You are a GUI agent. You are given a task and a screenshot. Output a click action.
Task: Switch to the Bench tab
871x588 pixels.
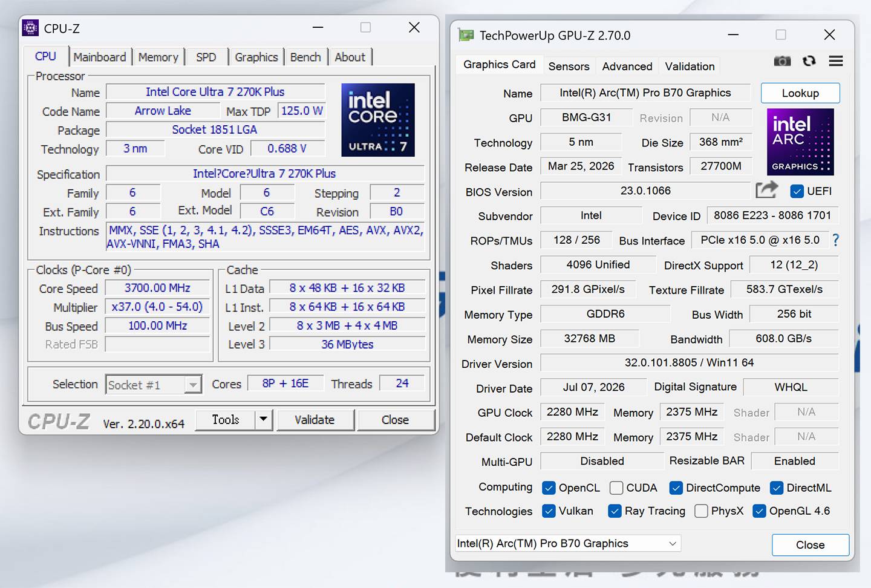pyautogui.click(x=305, y=57)
